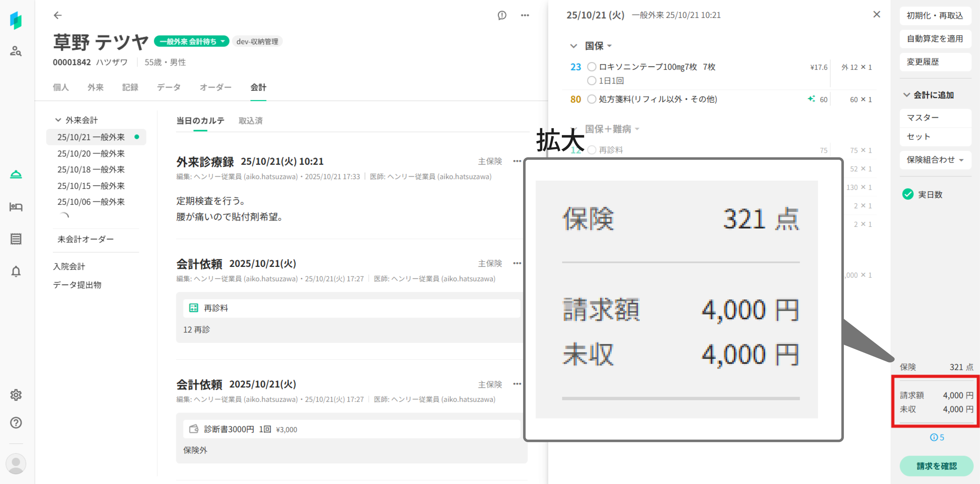Viewport: 980px width, 484px height.
Task: Click the 請求を確認 button
Action: [x=936, y=466]
